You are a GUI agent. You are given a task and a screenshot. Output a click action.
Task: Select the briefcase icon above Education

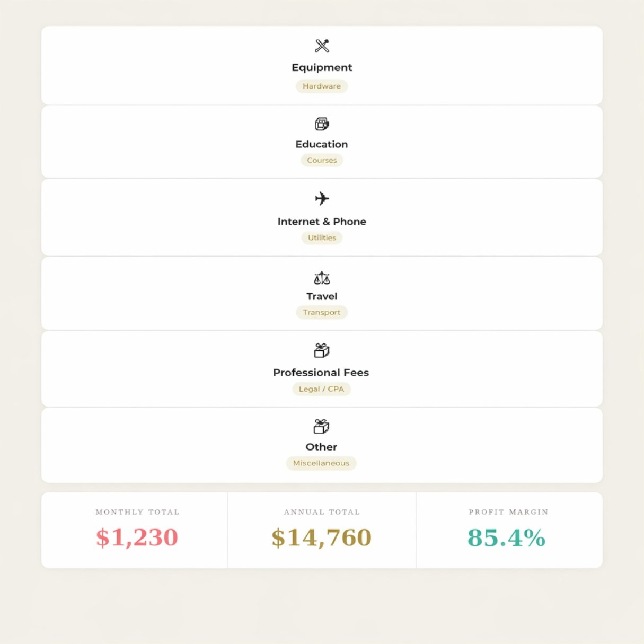point(322,123)
